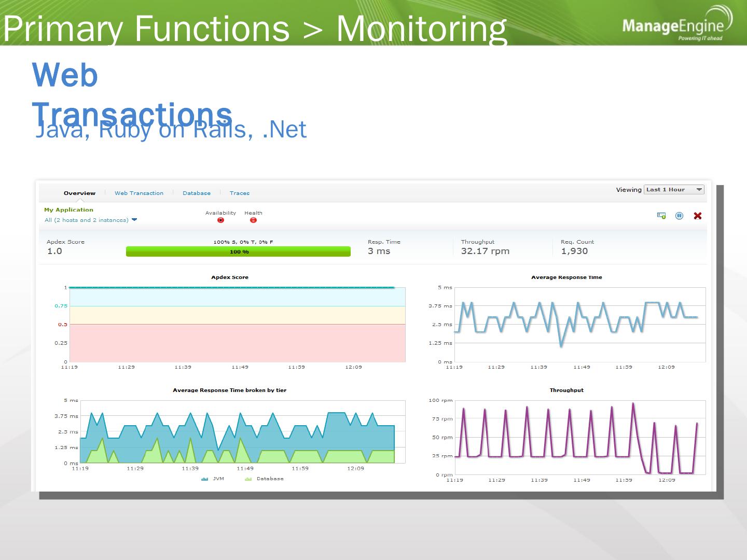This screenshot has width=747, height=560.
Task: Click the green 100% Apdex progress bar
Action: pyautogui.click(x=238, y=251)
